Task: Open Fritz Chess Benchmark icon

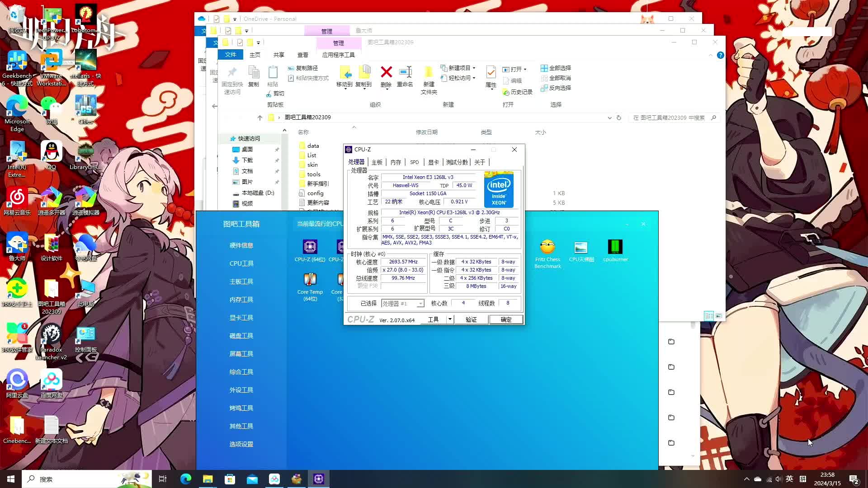Action: click(x=547, y=247)
